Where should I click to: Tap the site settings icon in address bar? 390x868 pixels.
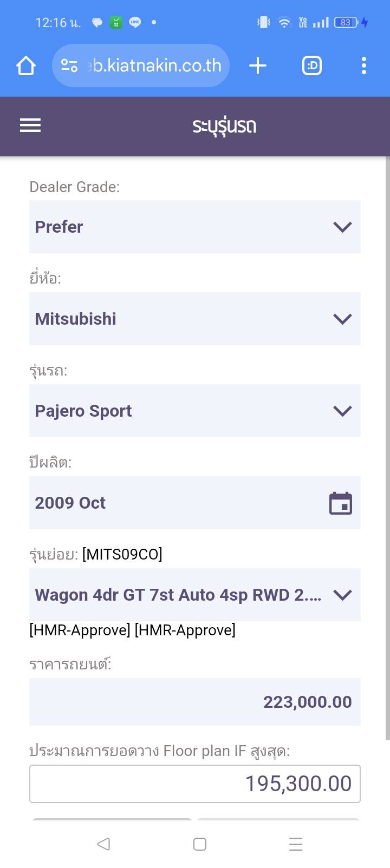pyautogui.click(x=69, y=66)
